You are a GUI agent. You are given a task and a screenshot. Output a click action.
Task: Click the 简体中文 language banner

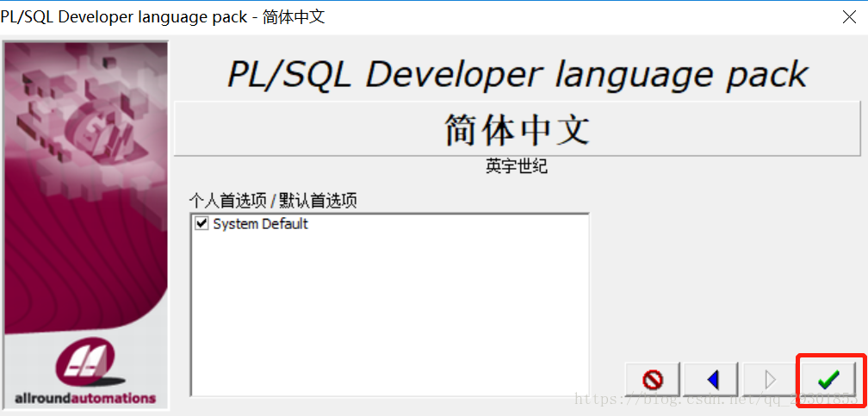[x=517, y=128]
